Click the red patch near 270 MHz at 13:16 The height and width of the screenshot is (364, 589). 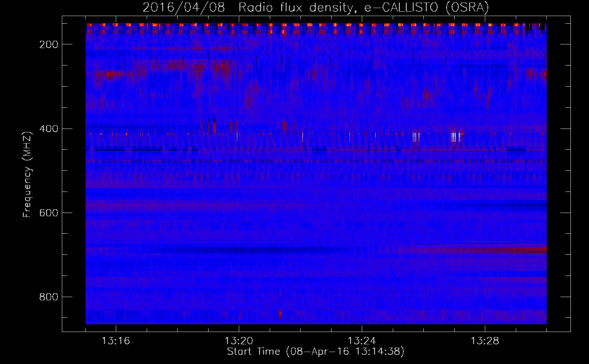(111, 75)
